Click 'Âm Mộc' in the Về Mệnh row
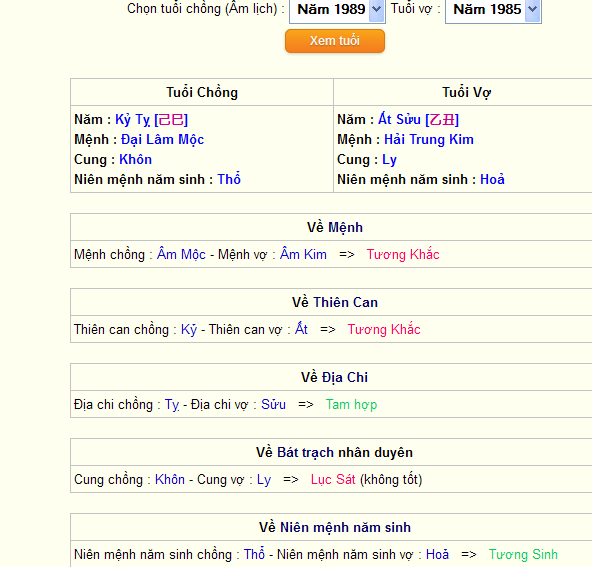Image resolution: width=592 pixels, height=567 pixels. (x=181, y=254)
